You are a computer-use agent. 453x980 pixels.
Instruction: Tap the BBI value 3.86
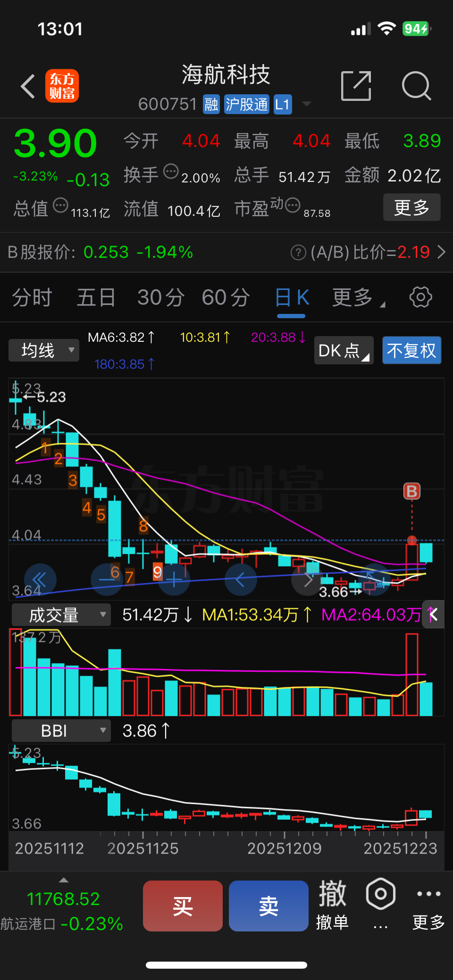[x=146, y=731]
